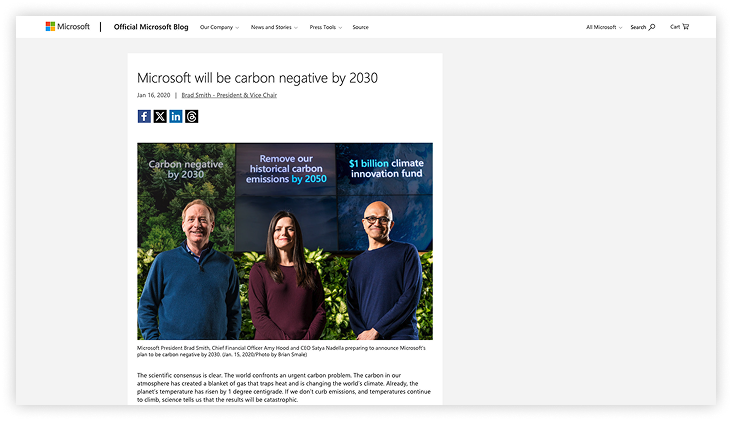The width and height of the screenshot is (732, 421).
Task: Share article on LinkedIn
Action: (x=176, y=116)
